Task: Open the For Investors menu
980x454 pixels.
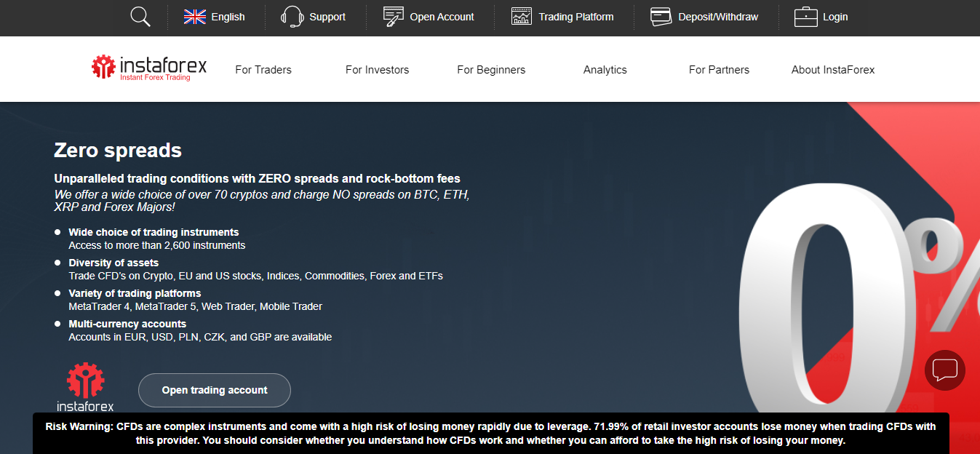Action: [x=377, y=70]
